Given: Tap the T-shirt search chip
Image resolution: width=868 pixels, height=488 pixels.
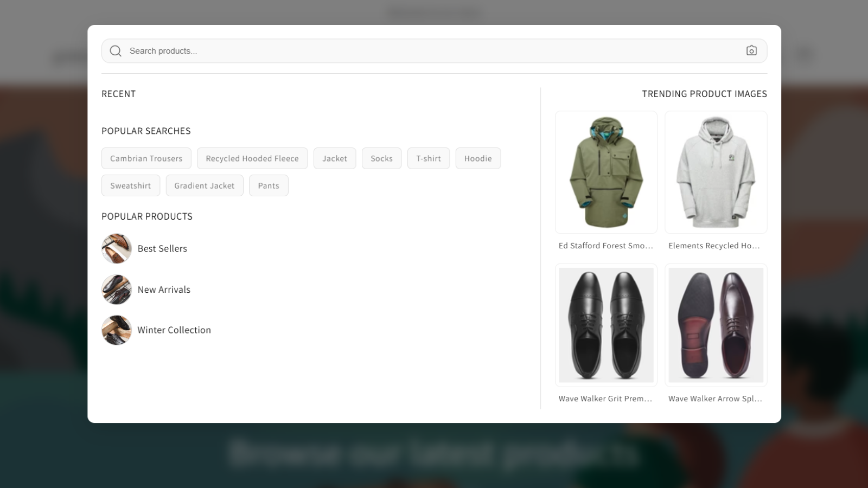Looking at the screenshot, I should (x=429, y=158).
